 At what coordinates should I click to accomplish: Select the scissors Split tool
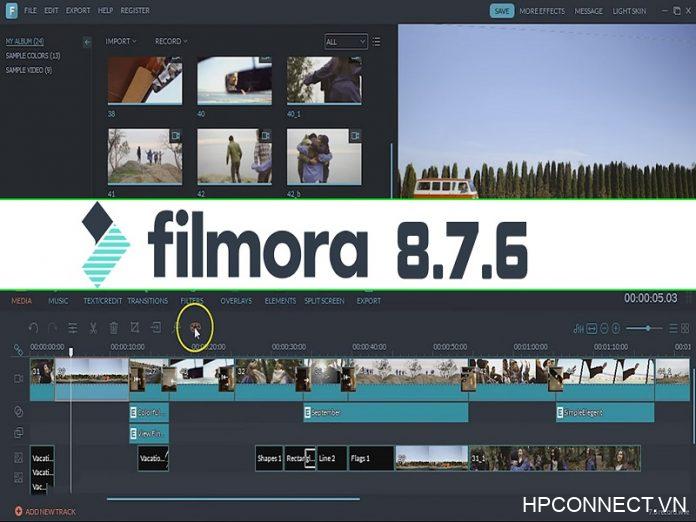(93, 328)
